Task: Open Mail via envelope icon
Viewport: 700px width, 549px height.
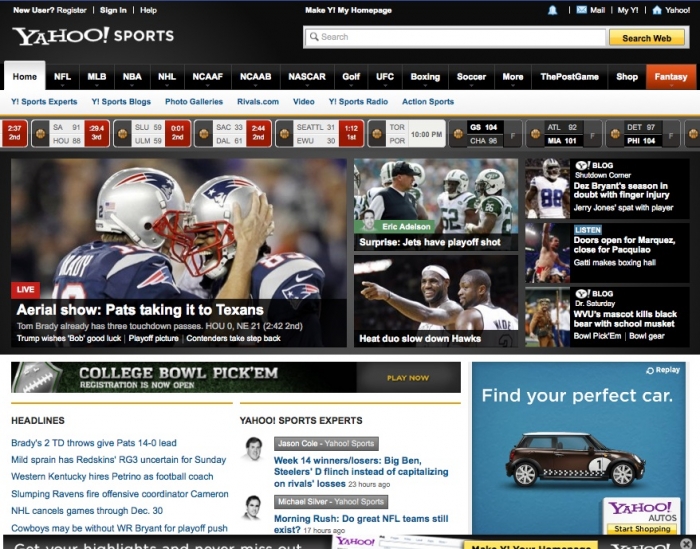Action: [x=581, y=10]
